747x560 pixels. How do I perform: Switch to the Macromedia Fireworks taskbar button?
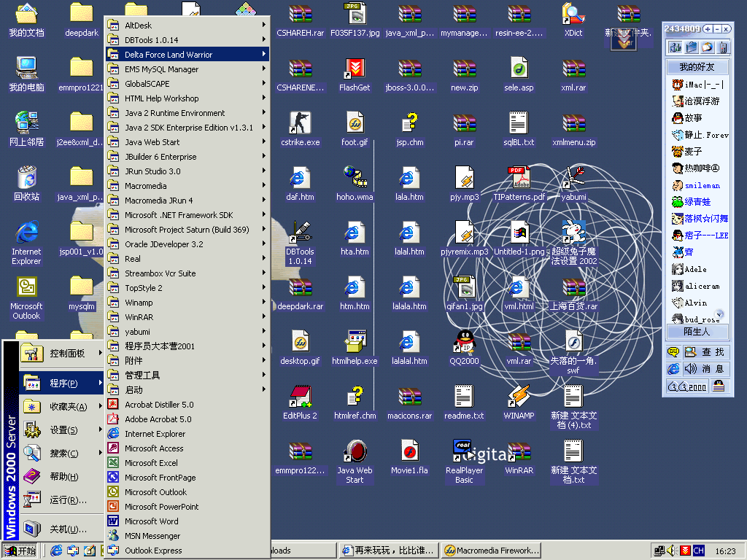[492, 551]
